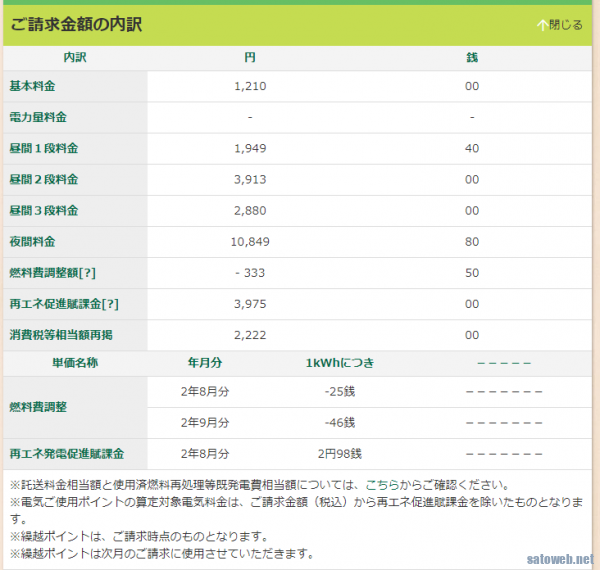Click the 単価名称 column header
Viewport: 600px width, 570px height.
point(75,362)
